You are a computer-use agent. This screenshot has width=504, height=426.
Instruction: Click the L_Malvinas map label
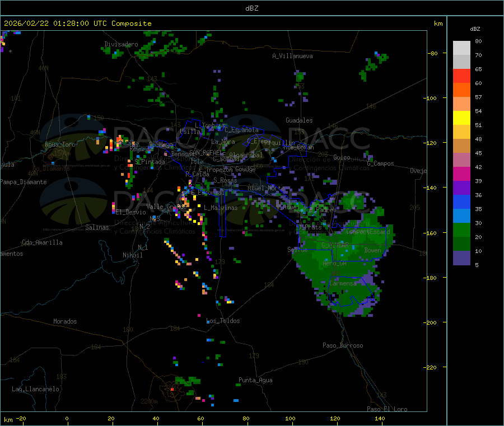(x=221, y=208)
